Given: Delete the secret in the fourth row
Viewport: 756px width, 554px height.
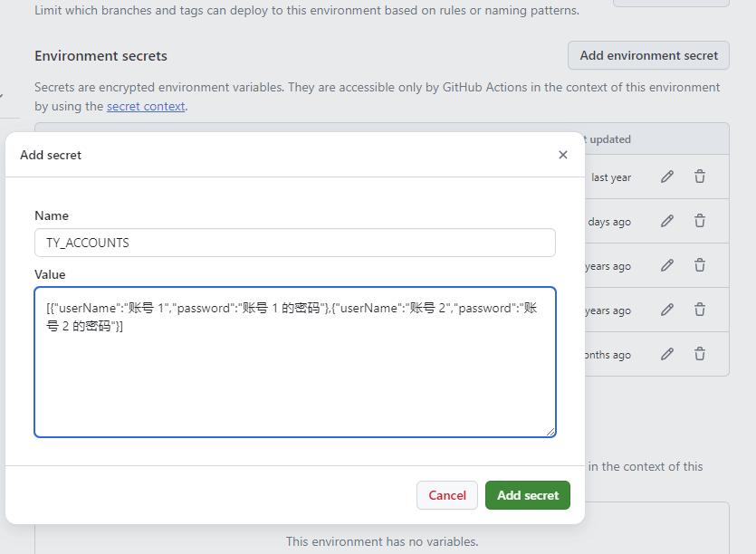Looking at the screenshot, I should [700, 310].
